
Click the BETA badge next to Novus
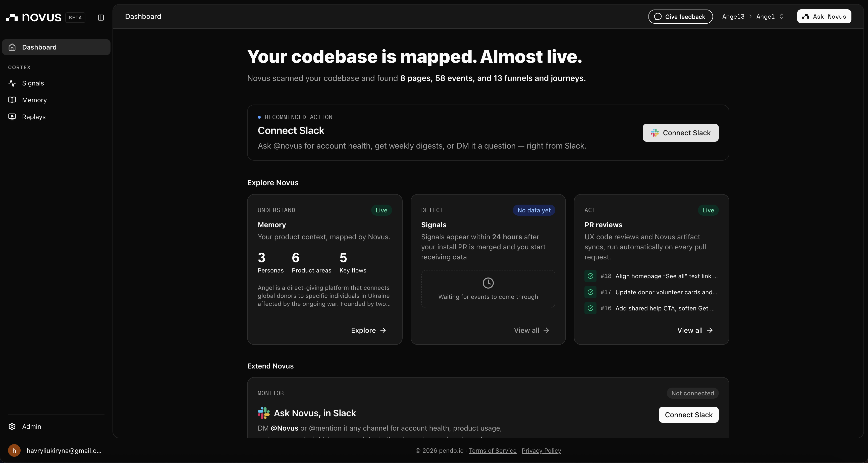[x=76, y=18]
